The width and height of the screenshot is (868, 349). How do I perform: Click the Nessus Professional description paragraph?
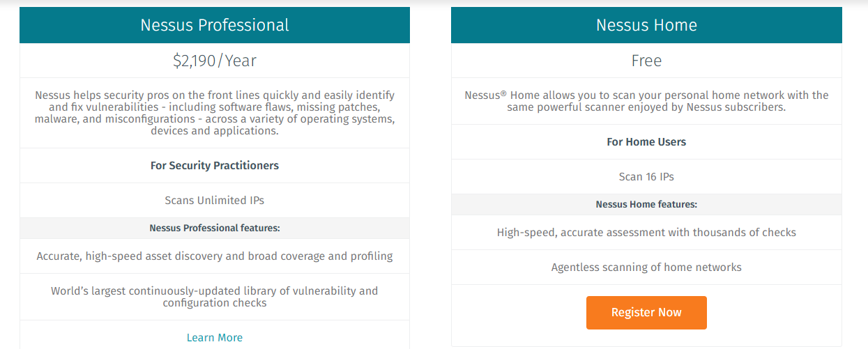point(215,113)
